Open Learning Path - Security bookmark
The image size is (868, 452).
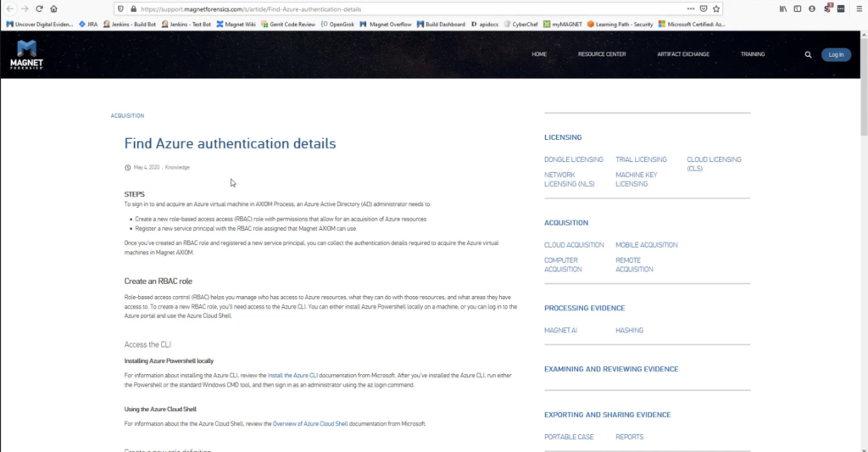tap(620, 25)
